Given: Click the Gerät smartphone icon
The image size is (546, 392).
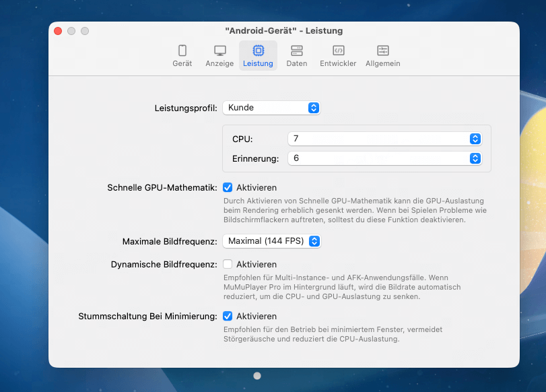Looking at the screenshot, I should pyautogui.click(x=182, y=51).
